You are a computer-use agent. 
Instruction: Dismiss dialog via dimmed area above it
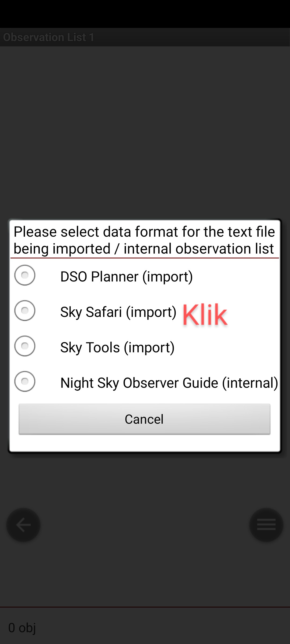click(x=145, y=131)
